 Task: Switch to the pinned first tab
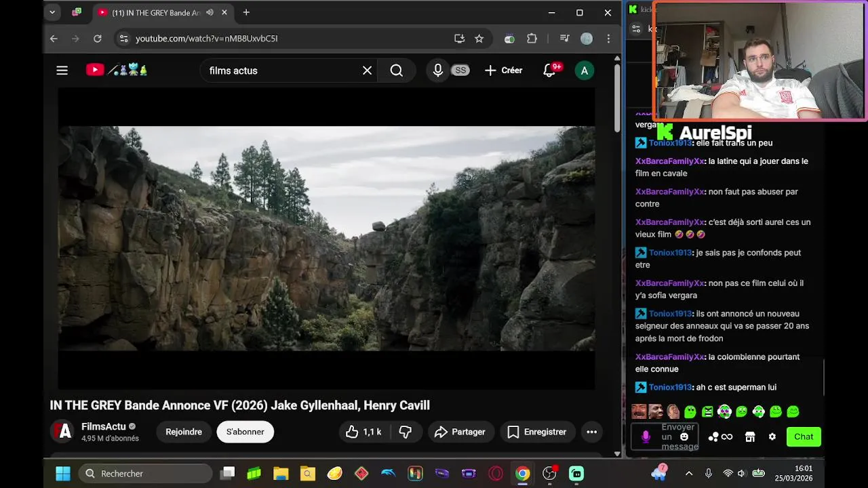pyautogui.click(x=77, y=12)
